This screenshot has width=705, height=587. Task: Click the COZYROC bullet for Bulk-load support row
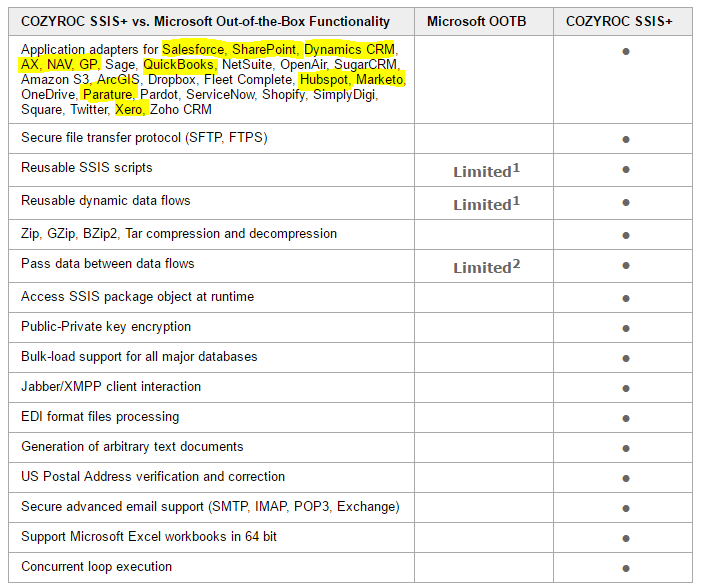tap(625, 359)
